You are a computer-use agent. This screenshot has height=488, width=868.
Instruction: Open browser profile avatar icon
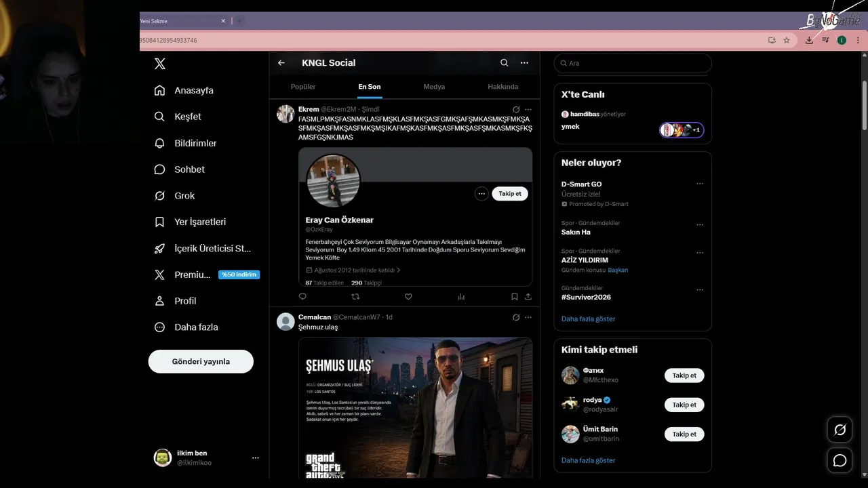842,40
